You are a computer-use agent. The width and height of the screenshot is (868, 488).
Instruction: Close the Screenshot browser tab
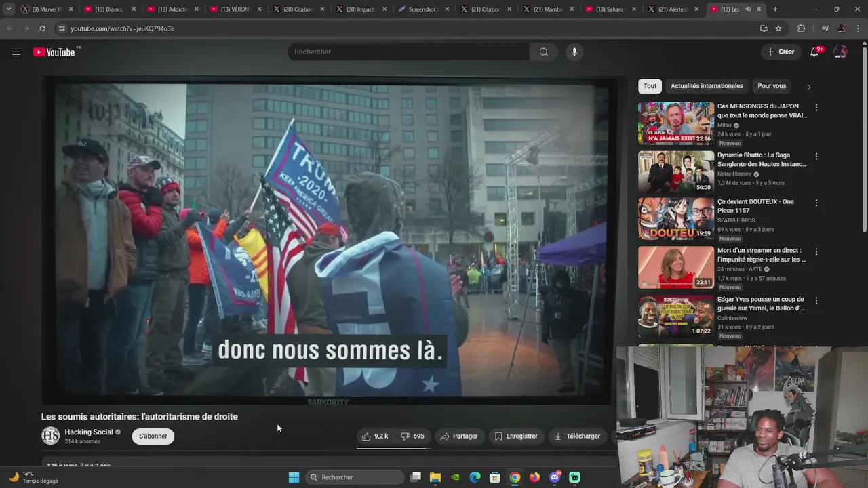446,9
